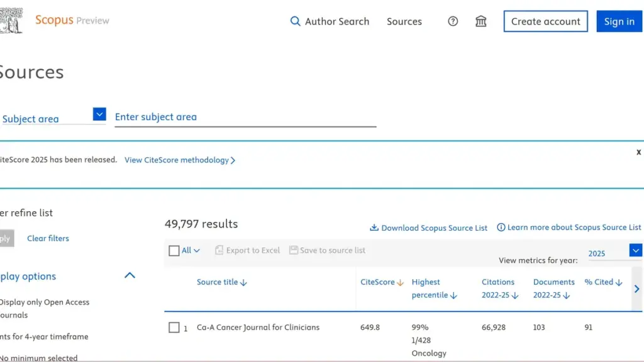Click the Oncology category text
Viewport: 644px width, 362px height.
(x=429, y=353)
